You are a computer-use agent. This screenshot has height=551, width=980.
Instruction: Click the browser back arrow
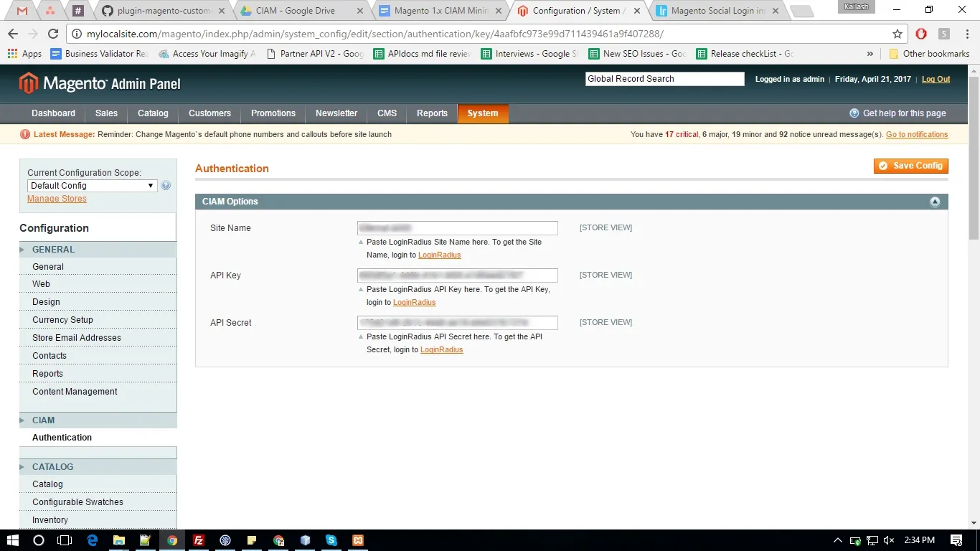13,34
